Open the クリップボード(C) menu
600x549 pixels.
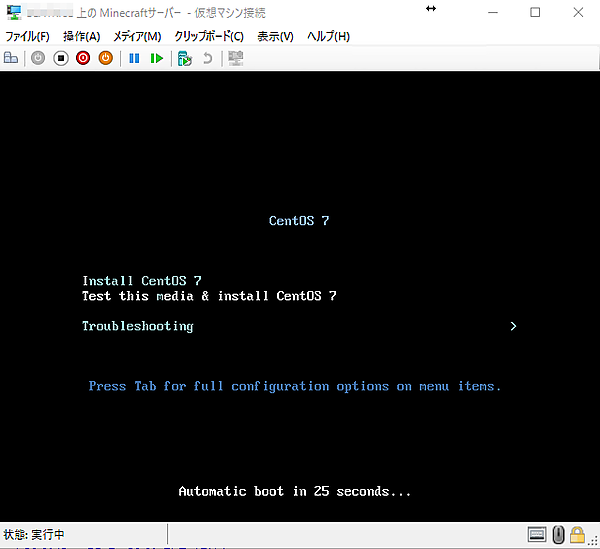(209, 36)
